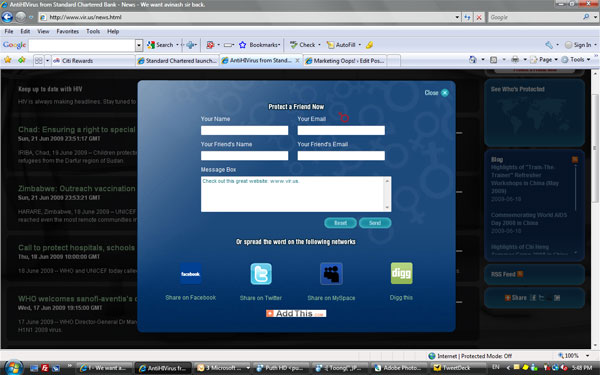
Task: Click the MySpace icon
Action: coord(331,274)
